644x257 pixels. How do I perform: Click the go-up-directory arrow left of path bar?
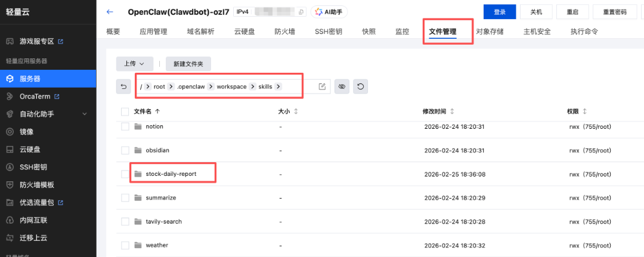123,86
